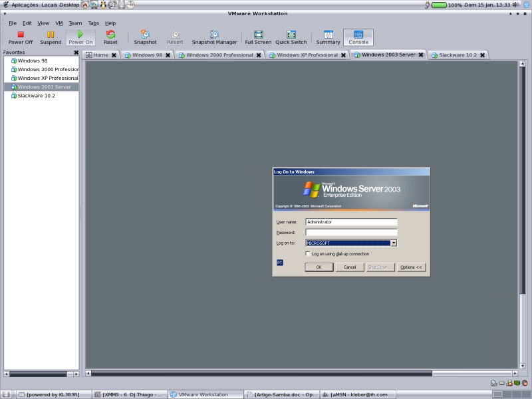Click the Shut Down... button
Image resolution: width=532 pixels, height=399 pixels.
click(x=380, y=267)
